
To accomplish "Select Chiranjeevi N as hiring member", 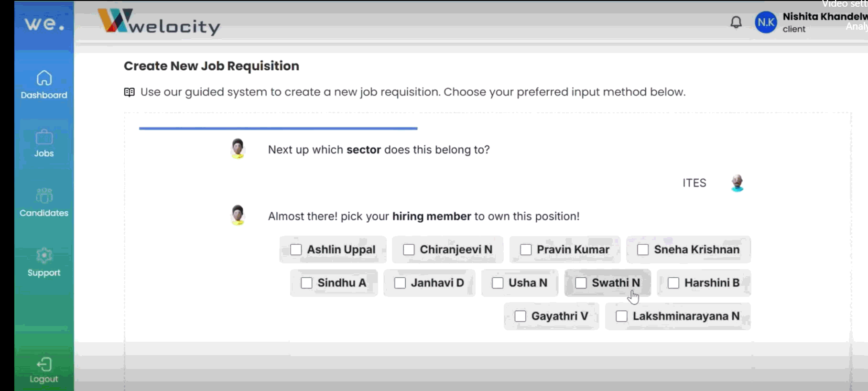I will pos(409,250).
